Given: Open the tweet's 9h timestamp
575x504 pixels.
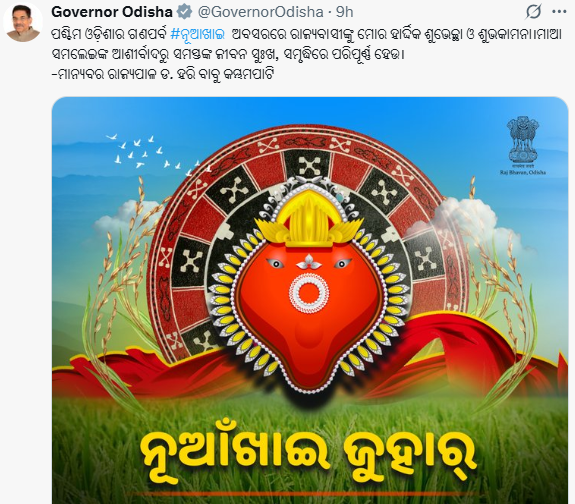Looking at the screenshot, I should click(344, 12).
